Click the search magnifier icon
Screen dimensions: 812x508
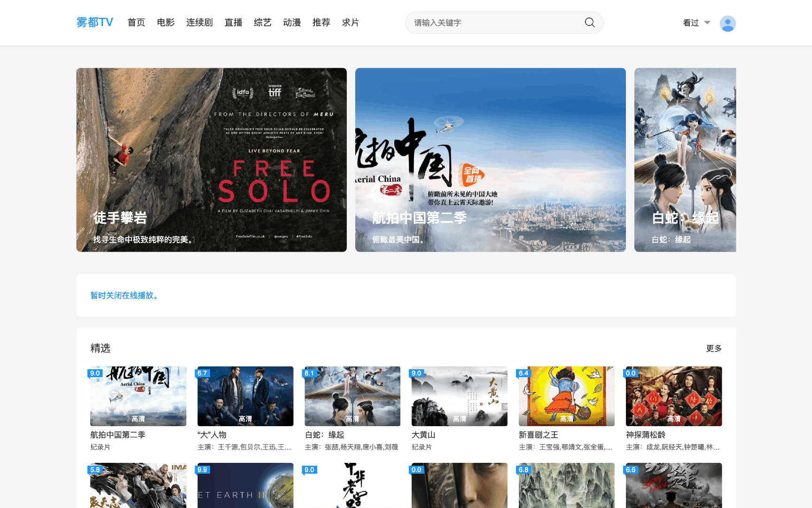click(589, 23)
